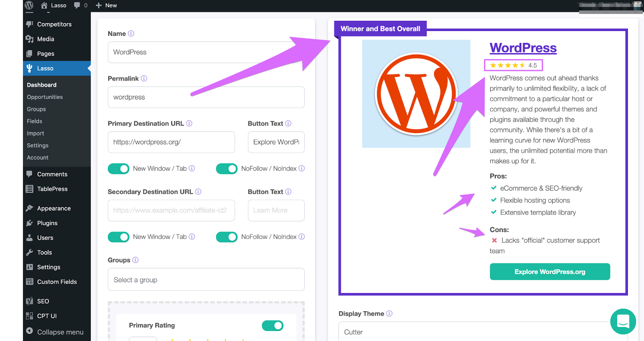Click Secondary Destination URL info icon
644x341 pixels.
click(x=198, y=192)
